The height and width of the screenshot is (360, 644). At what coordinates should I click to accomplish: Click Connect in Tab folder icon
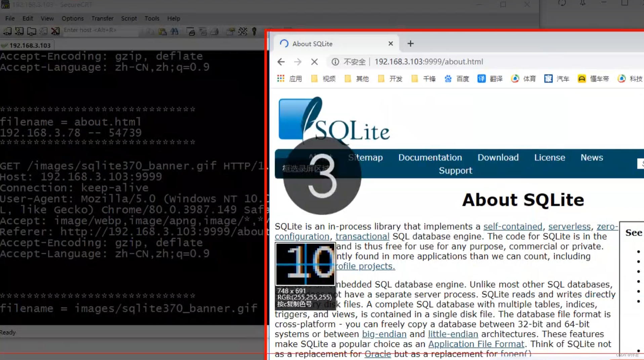pyautogui.click(x=32, y=32)
